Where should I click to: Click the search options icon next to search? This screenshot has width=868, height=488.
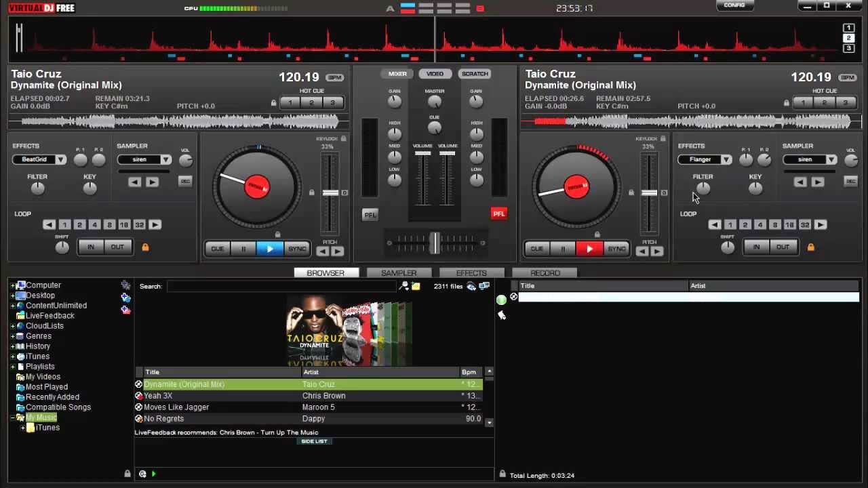click(x=404, y=287)
